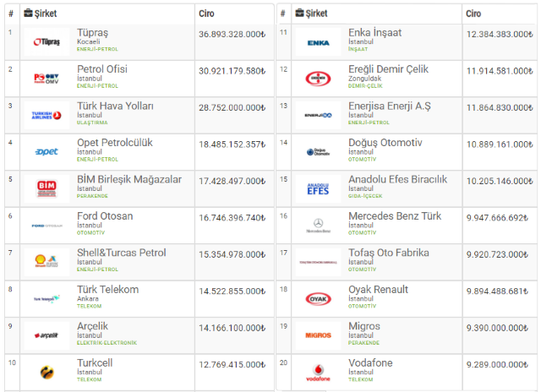Open the Migros orange logo

[x=318, y=335]
